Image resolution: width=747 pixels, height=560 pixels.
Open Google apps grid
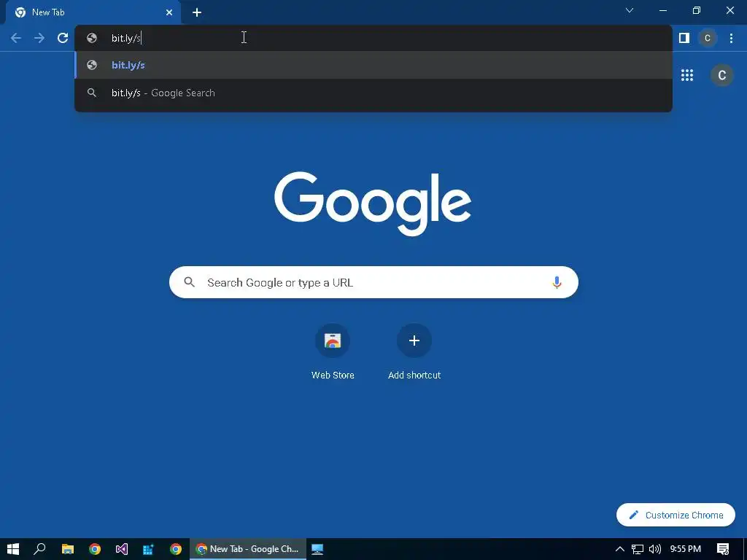click(x=687, y=75)
